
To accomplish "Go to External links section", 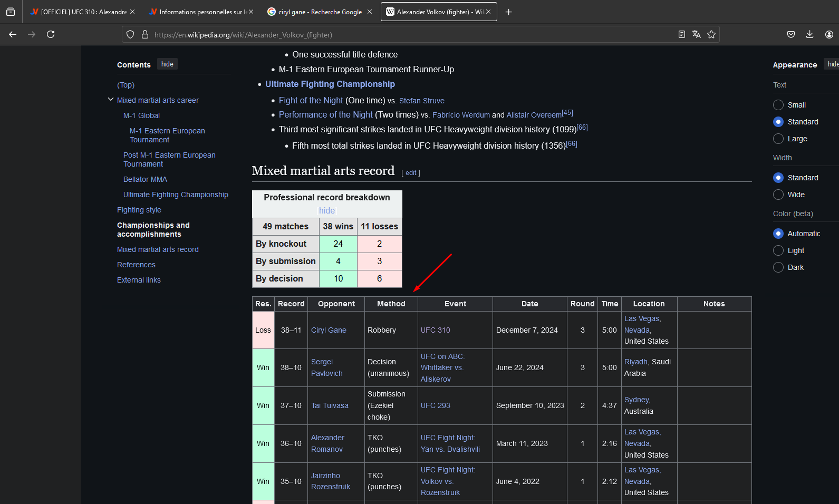I will tap(139, 280).
